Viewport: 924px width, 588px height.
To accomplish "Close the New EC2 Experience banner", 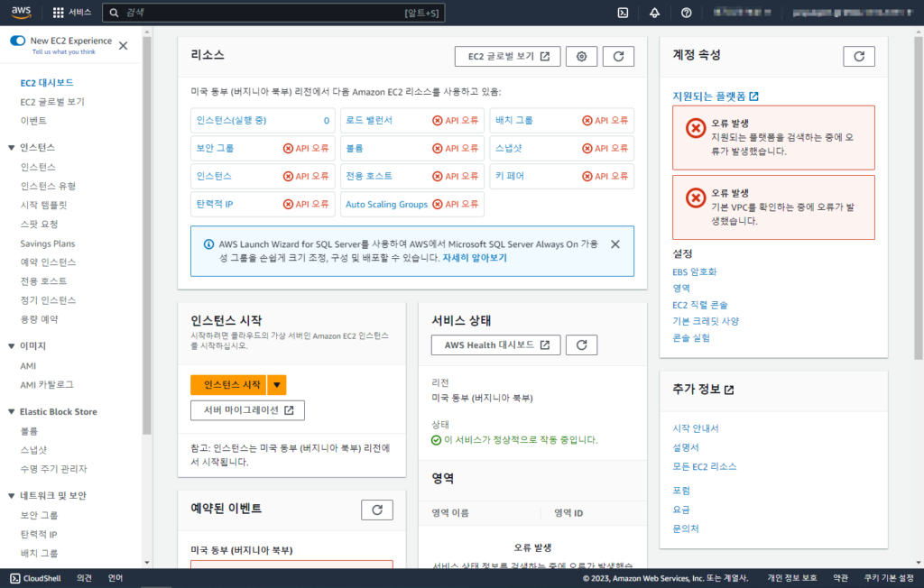I will 123,45.
